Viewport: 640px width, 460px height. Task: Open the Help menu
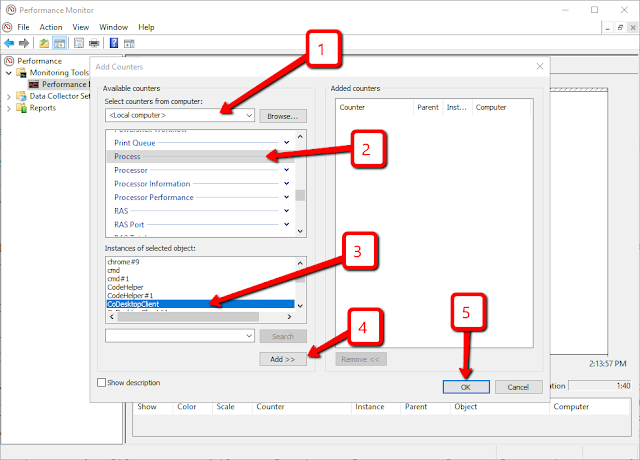[146, 27]
